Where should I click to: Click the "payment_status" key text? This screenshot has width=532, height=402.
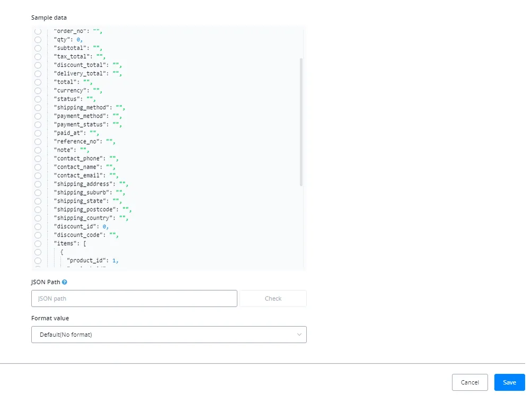[x=82, y=125]
